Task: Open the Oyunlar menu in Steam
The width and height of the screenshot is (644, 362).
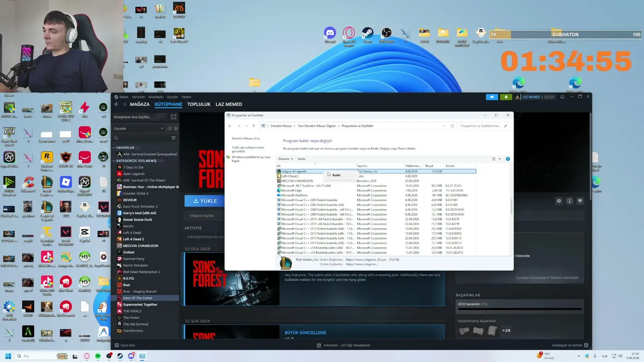Action: (173, 97)
